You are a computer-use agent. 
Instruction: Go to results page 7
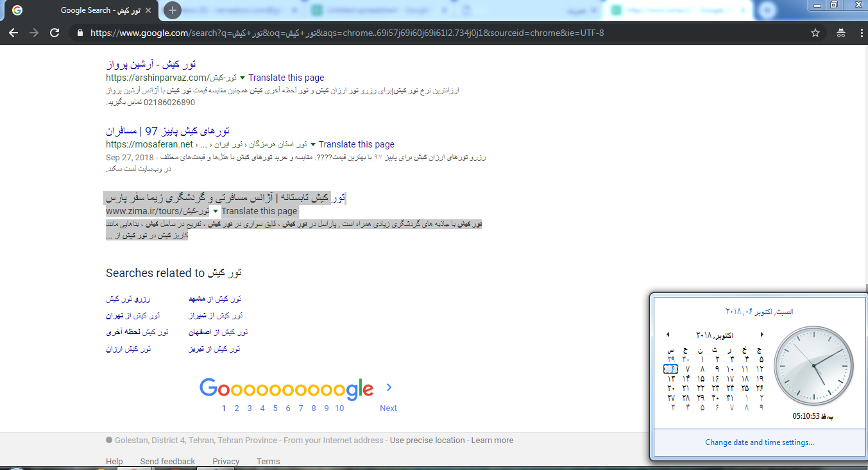tap(301, 408)
